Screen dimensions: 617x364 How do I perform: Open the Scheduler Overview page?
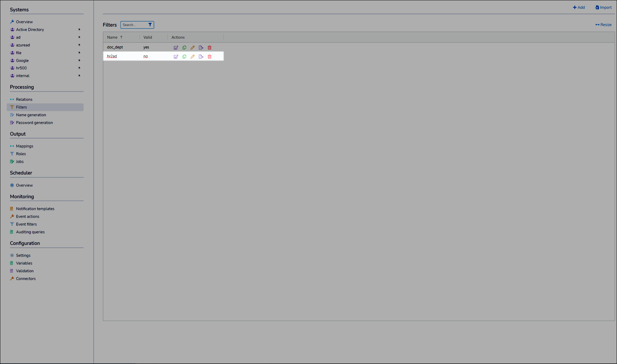pos(24,185)
